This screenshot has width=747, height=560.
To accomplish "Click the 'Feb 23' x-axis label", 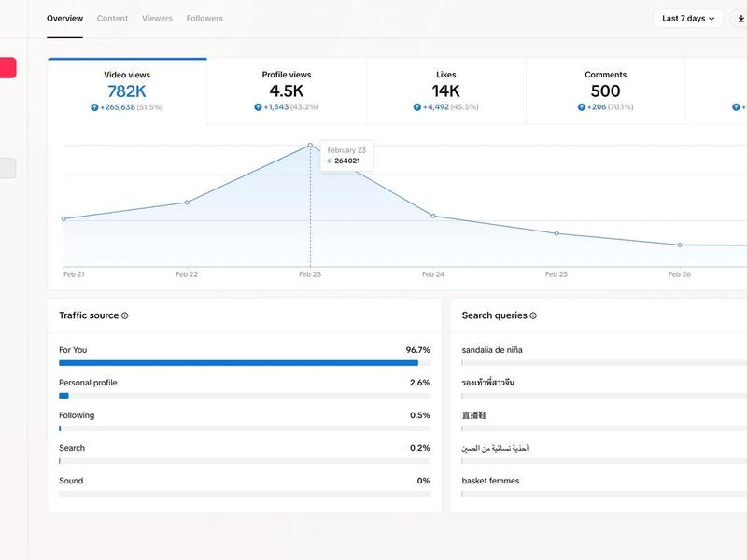I will point(310,274).
